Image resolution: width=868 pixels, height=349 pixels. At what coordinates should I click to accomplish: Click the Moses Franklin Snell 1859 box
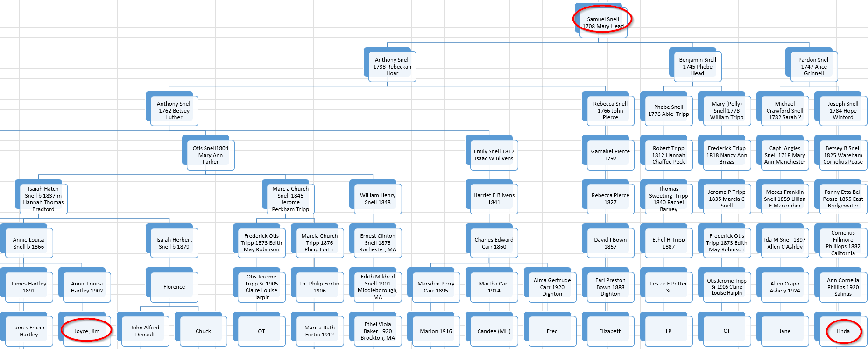coord(784,199)
